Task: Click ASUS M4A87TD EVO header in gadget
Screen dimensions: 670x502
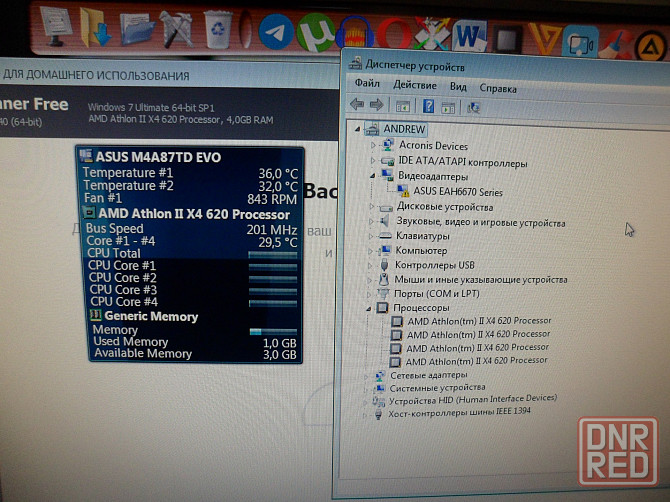Action: [158, 157]
